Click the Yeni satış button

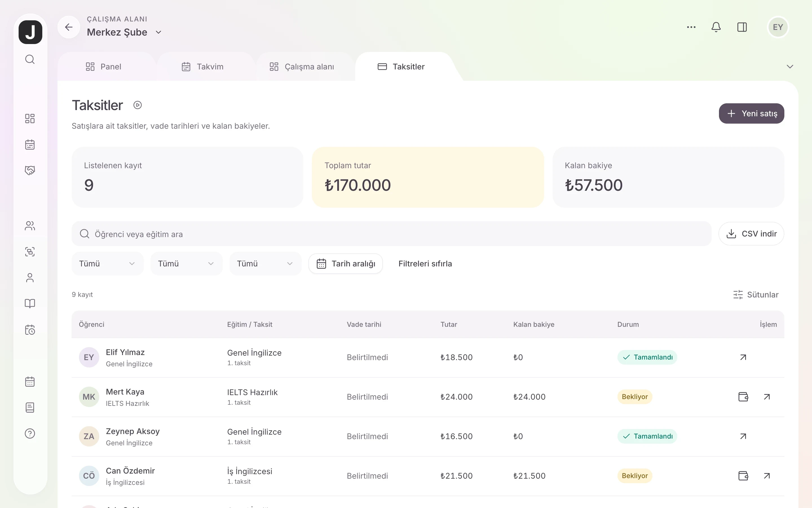[x=751, y=113]
